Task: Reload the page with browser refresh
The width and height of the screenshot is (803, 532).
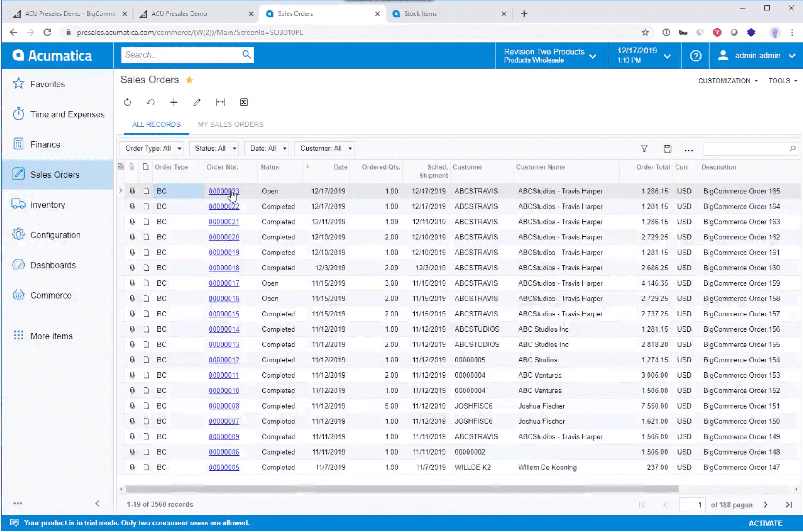Action: 47,32
